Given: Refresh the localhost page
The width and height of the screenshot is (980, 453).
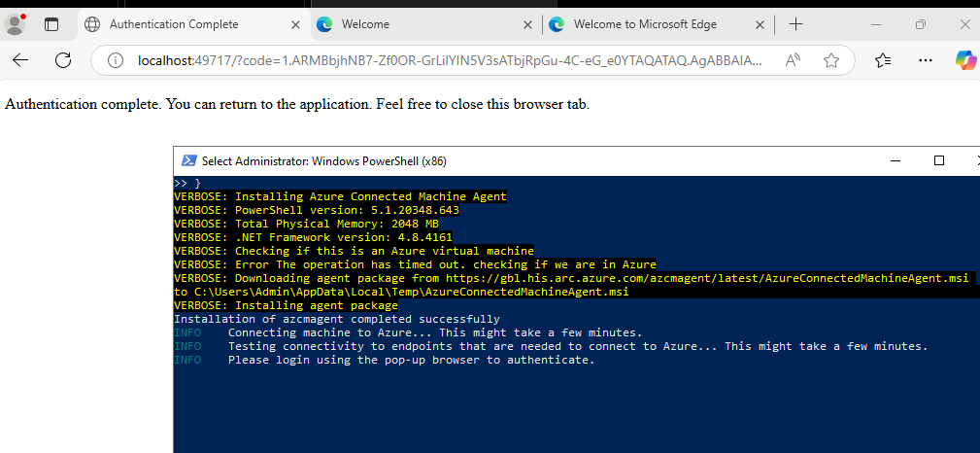Looking at the screenshot, I should point(63,60).
